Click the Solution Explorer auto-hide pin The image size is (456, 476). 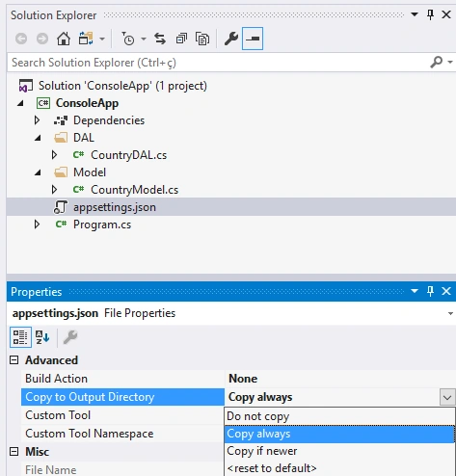(x=430, y=14)
